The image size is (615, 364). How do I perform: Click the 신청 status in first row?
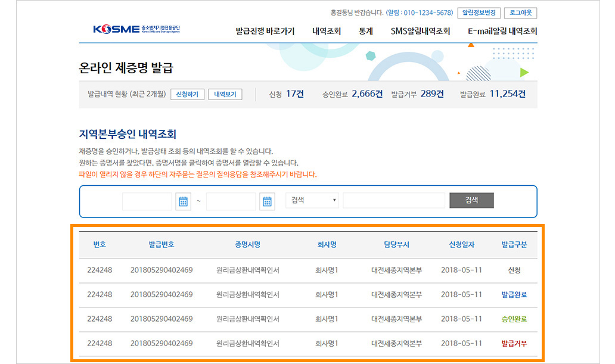click(514, 270)
